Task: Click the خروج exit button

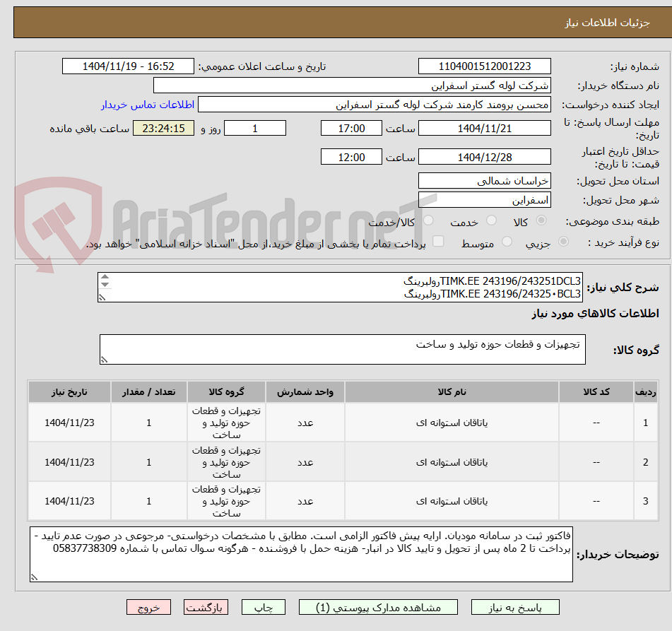Action: coord(148,608)
